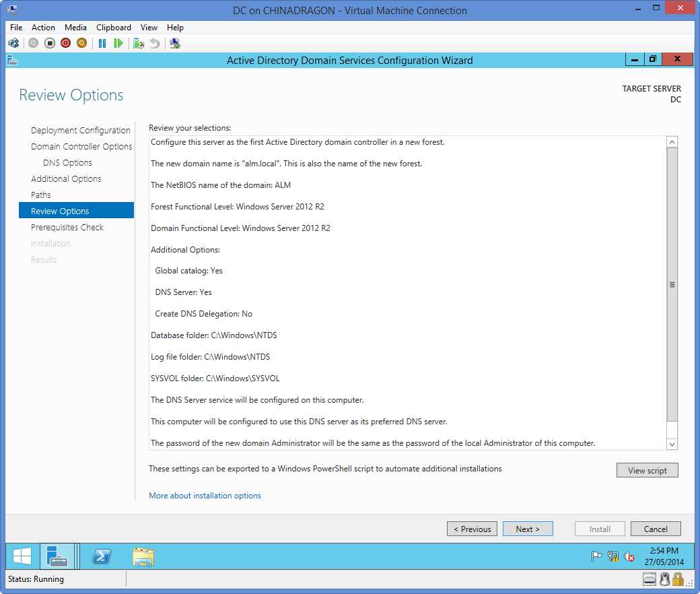Screen dimensions: 700x594
Task: Click the 'Create DNS Delegation: No' line
Action: [x=203, y=314]
